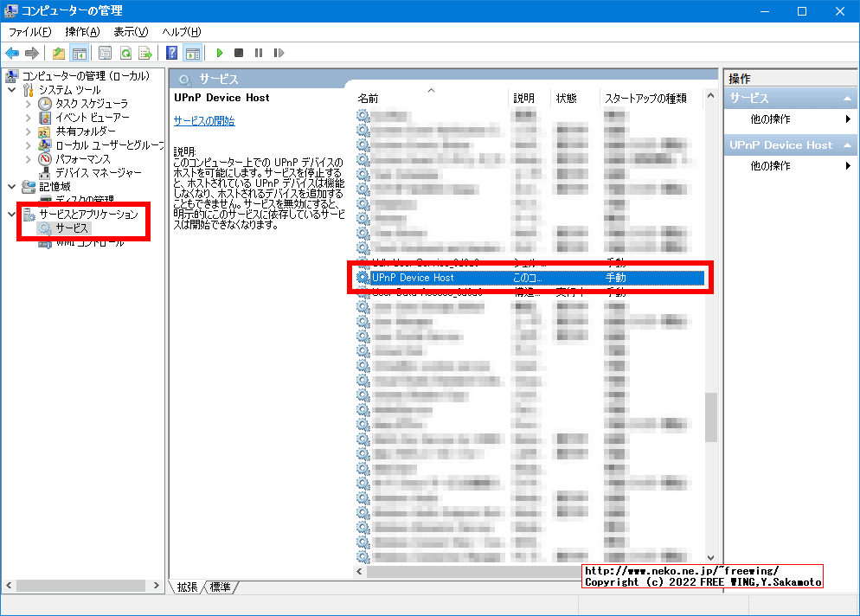Refresh the services list icon
The image size is (860, 616).
point(125,53)
